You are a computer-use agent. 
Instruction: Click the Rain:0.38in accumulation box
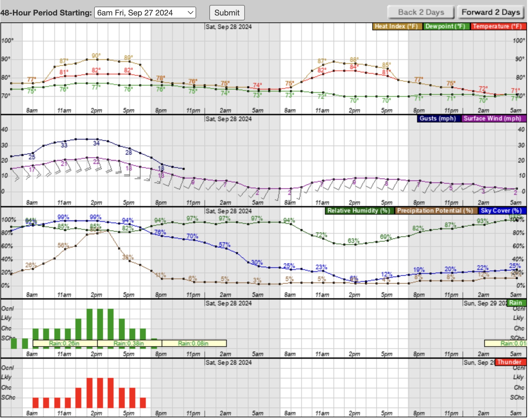coord(129,344)
